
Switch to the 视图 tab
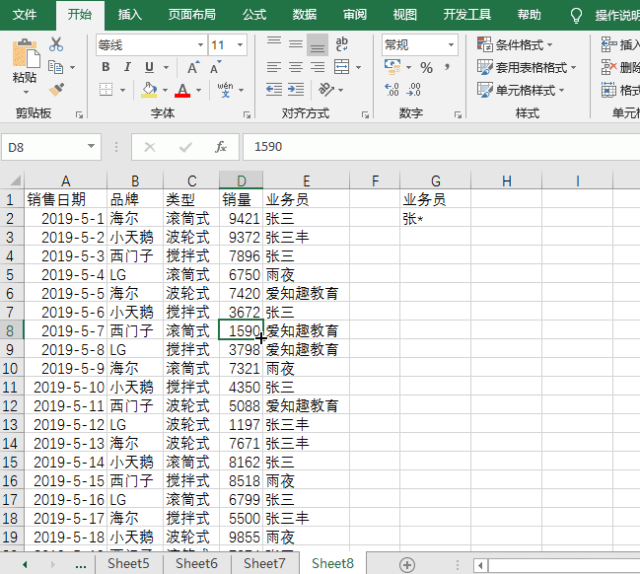click(405, 15)
